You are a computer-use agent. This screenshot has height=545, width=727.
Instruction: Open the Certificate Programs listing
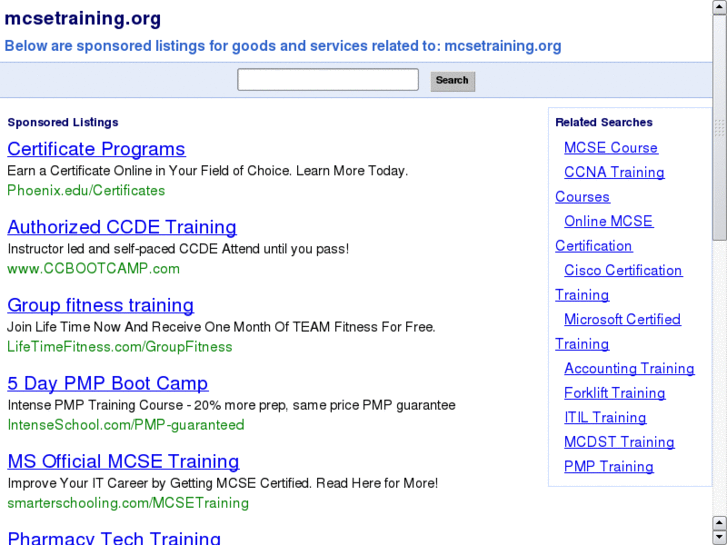click(96, 149)
